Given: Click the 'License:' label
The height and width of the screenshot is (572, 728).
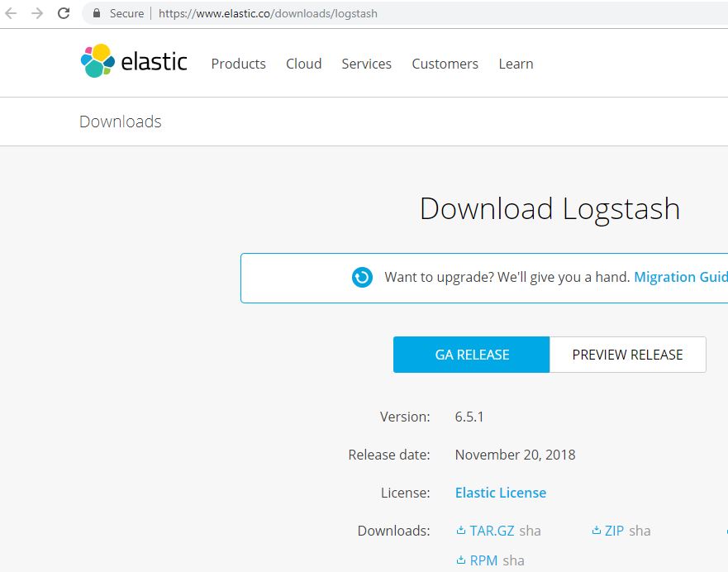Looking at the screenshot, I should (406, 493).
